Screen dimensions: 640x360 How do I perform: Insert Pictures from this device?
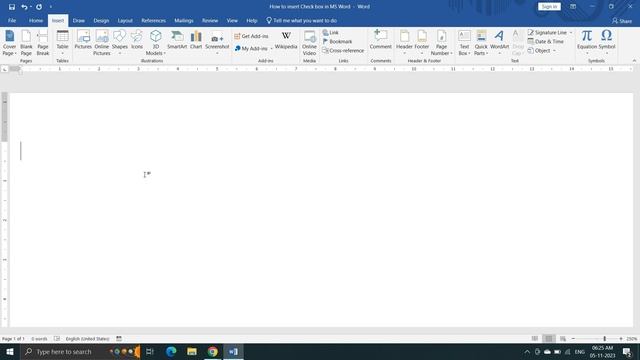[83, 40]
